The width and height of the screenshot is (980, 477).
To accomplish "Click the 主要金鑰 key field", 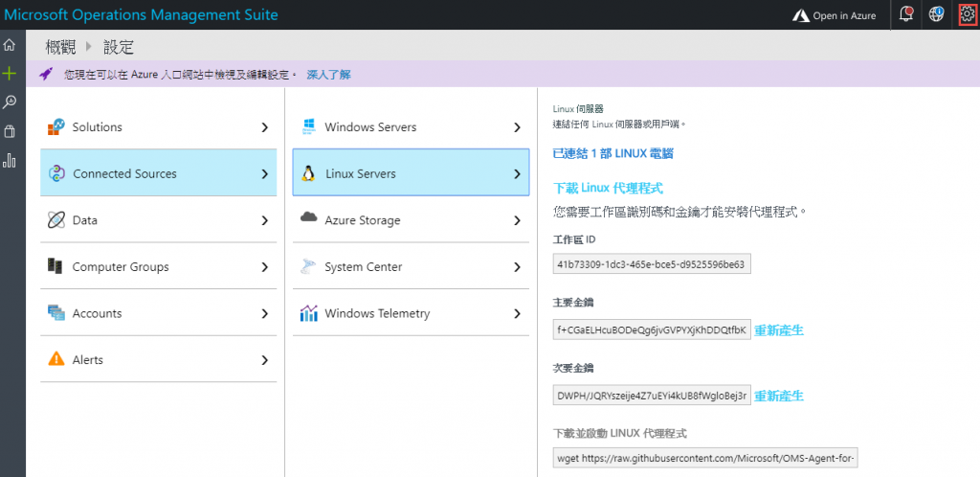I will point(652,330).
